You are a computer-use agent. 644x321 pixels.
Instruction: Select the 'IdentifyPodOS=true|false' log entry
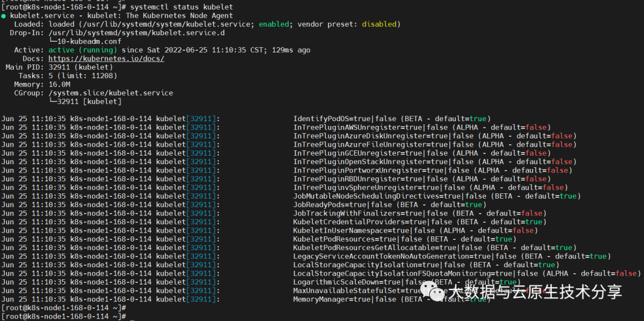coord(392,119)
